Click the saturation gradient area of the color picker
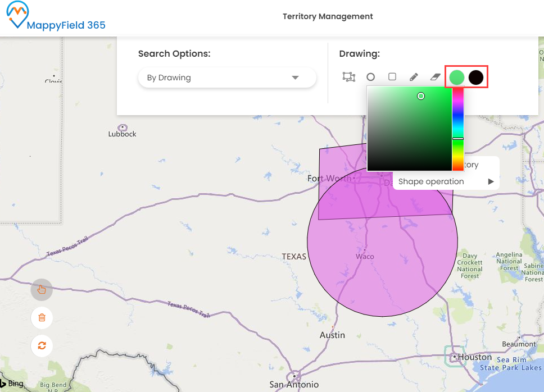Image resolution: width=544 pixels, height=392 pixels. pos(409,129)
